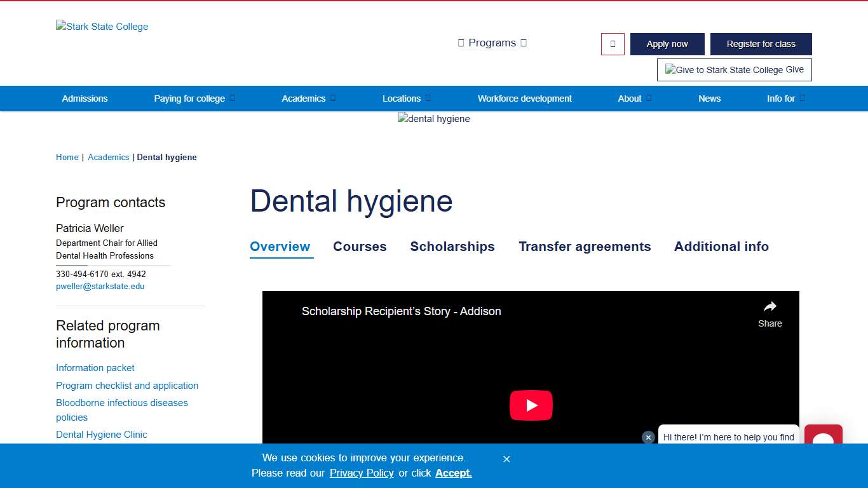Close the cookie notice with the X
Image resolution: width=868 pixels, height=488 pixels.
506,459
